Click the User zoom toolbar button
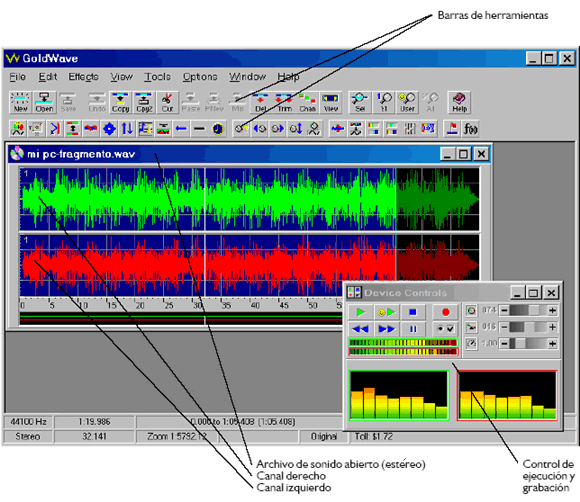 coord(407,102)
